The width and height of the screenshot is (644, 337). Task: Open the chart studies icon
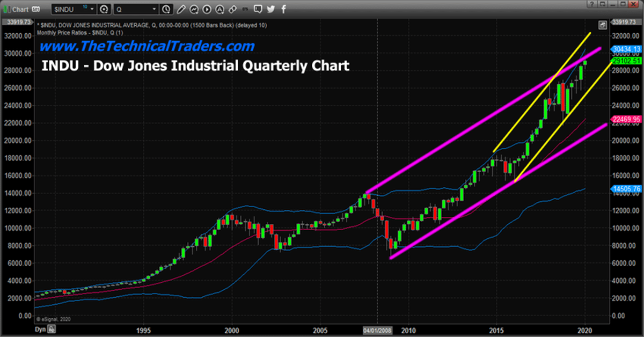click(195, 9)
